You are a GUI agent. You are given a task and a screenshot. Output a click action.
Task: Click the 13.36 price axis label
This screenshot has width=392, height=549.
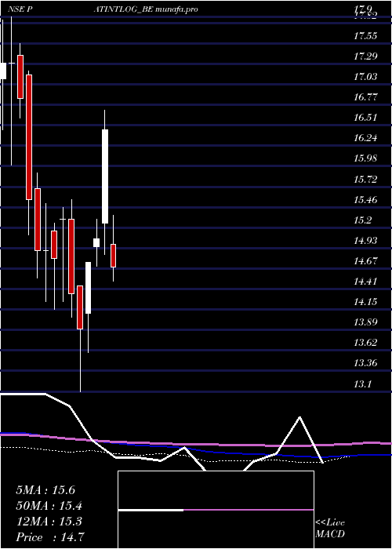365,363
